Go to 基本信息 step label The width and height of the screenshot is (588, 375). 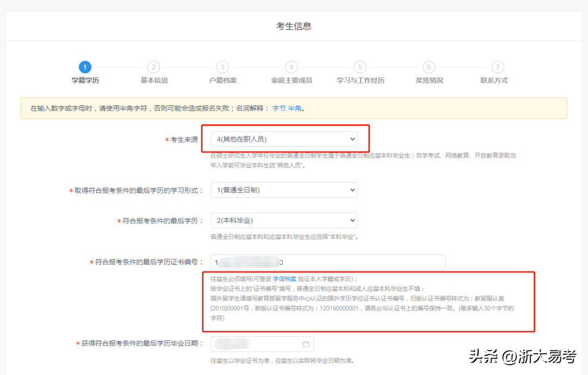point(154,81)
